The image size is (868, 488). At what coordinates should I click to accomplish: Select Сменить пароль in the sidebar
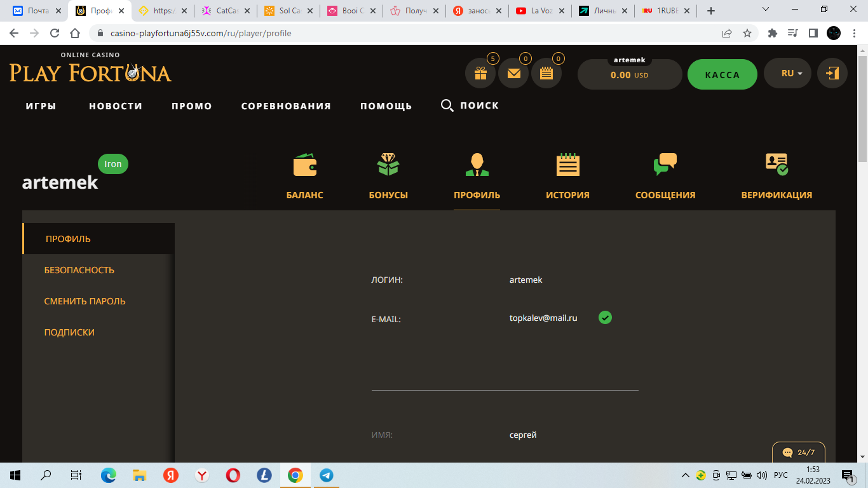85,301
